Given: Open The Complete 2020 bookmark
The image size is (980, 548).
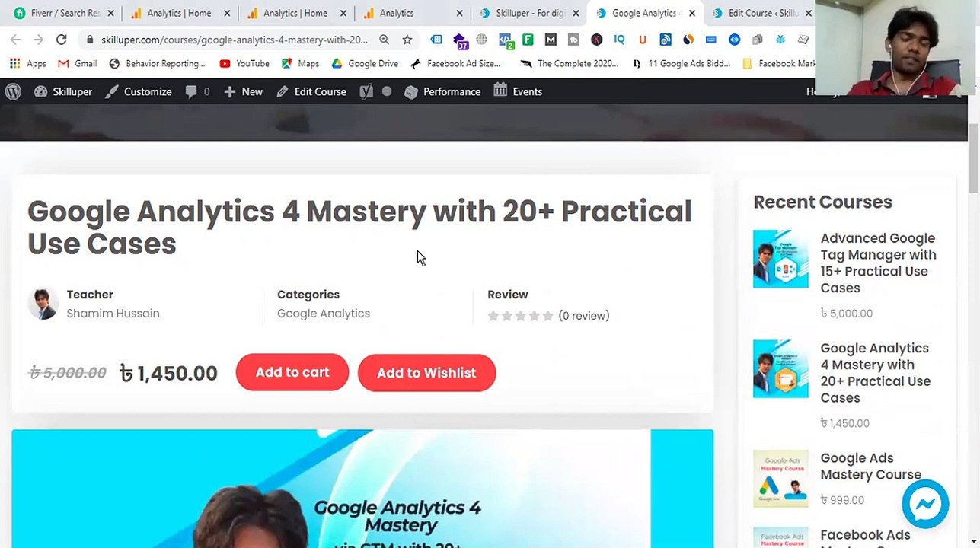Looking at the screenshot, I should (570, 63).
